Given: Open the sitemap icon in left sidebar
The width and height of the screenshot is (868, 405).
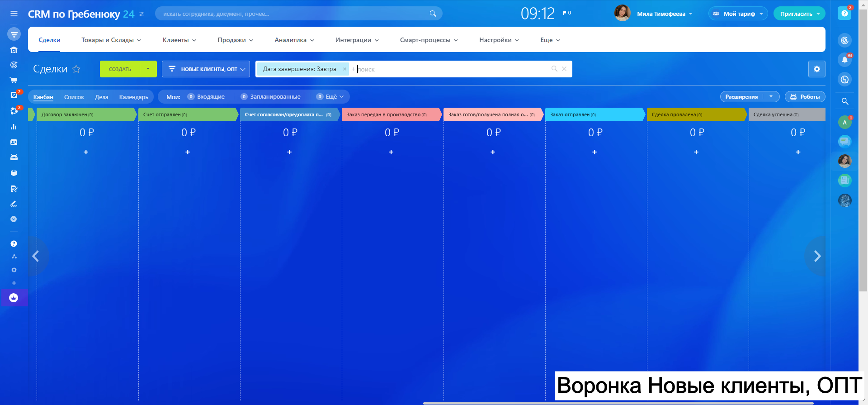Looking at the screenshot, I should tap(14, 257).
